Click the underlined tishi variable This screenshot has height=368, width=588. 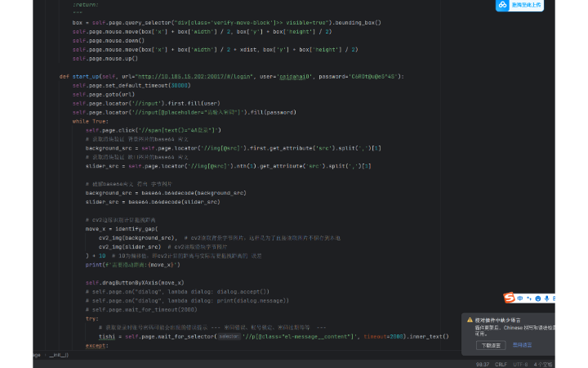tap(107, 336)
